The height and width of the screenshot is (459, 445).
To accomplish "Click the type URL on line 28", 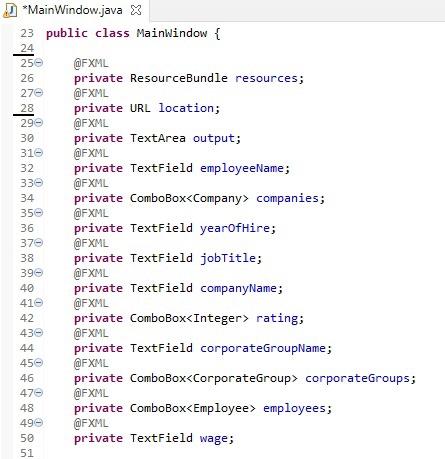I will (x=140, y=108).
